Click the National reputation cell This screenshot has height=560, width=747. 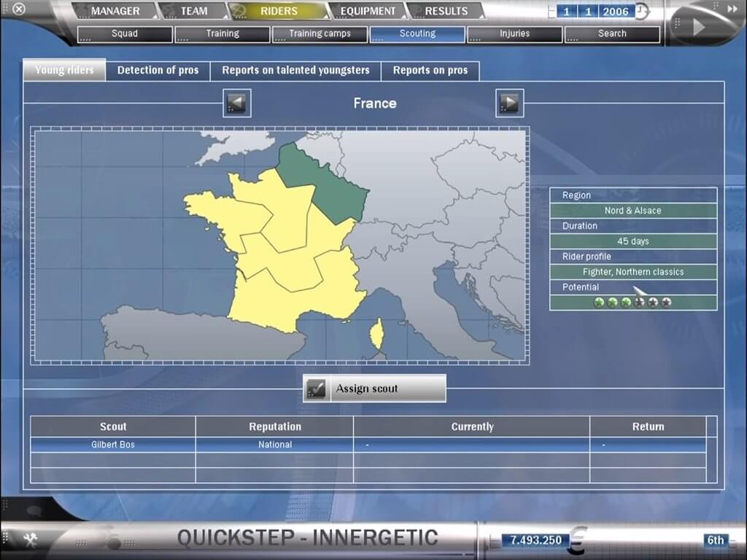(275, 445)
